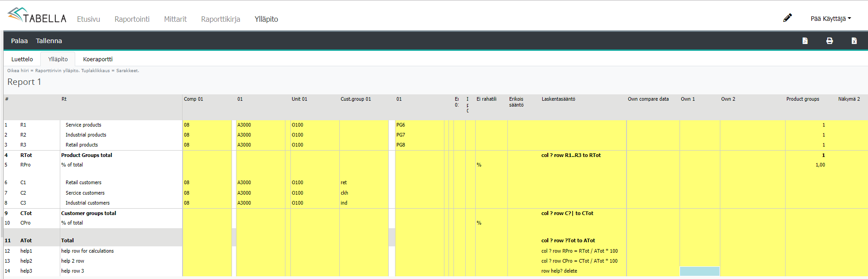Screen dimensions: 868x279
Task: Click the Tabella logo
Action: pos(37,16)
